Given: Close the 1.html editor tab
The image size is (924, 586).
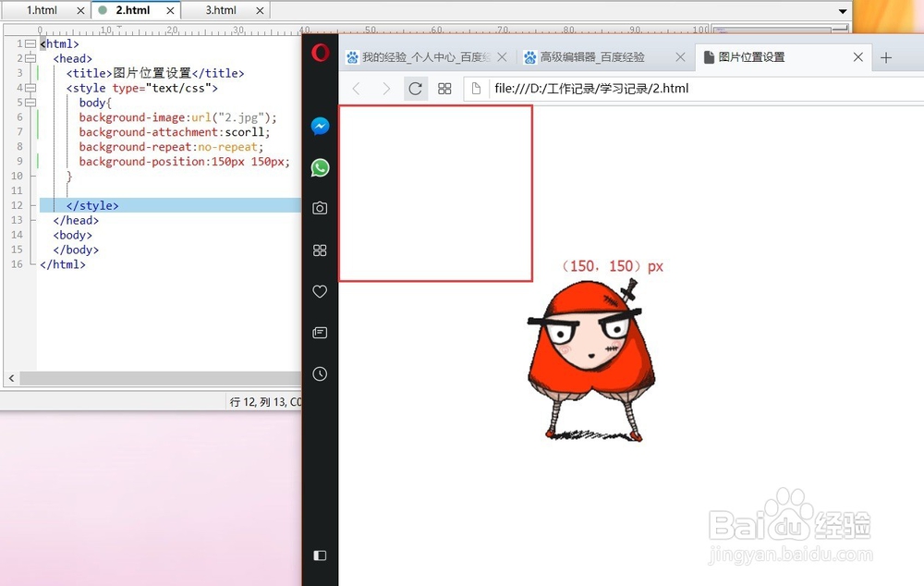Looking at the screenshot, I should point(80,10).
